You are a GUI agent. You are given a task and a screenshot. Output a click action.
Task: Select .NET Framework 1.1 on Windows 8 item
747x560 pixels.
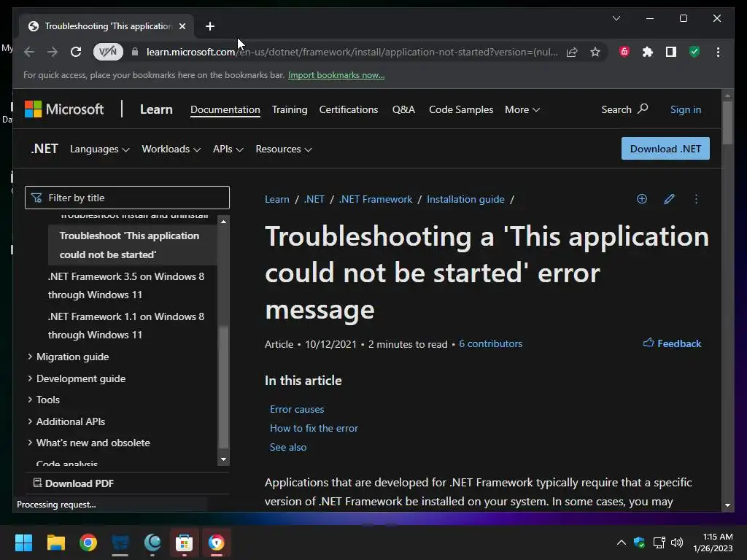tap(126, 326)
